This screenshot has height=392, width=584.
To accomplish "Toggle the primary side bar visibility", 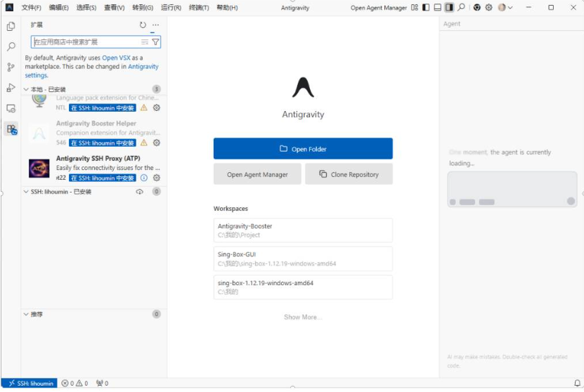I will click(x=426, y=8).
